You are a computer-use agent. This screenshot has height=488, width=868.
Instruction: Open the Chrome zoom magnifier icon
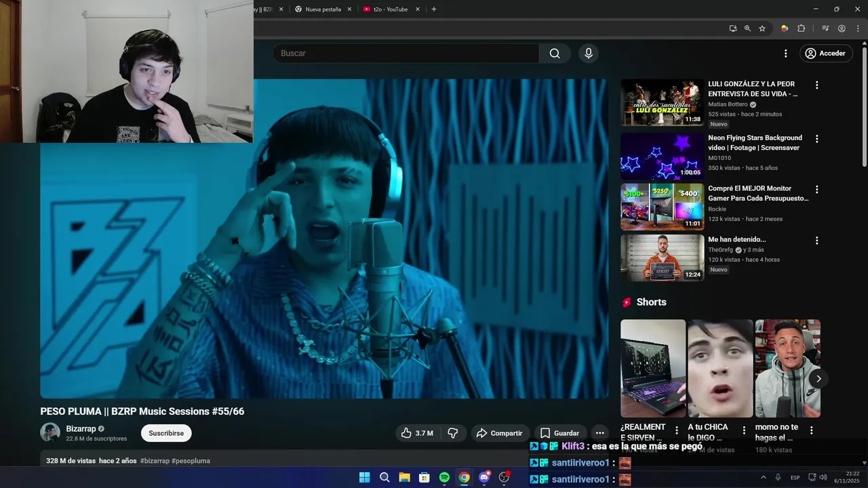tap(747, 28)
